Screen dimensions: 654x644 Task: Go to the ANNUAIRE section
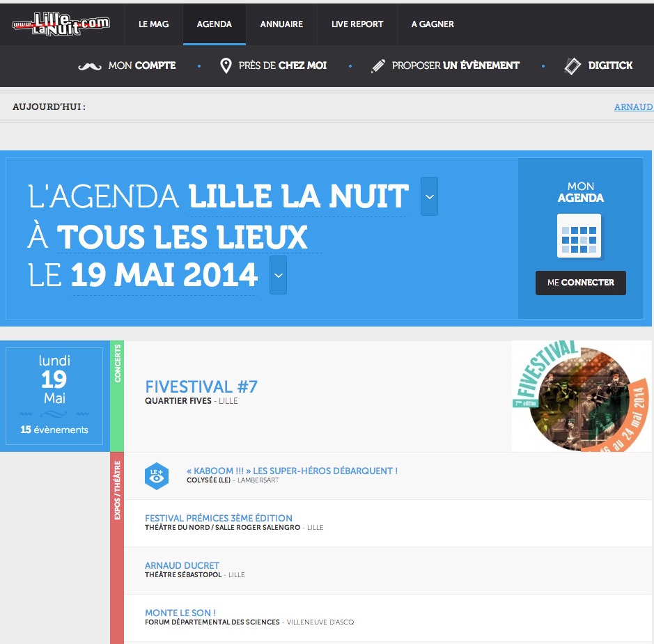pyautogui.click(x=281, y=24)
